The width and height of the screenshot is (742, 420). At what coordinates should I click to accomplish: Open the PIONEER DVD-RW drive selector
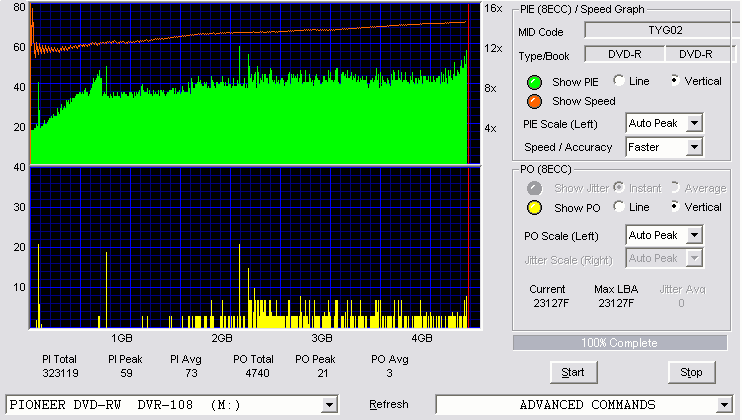329,405
